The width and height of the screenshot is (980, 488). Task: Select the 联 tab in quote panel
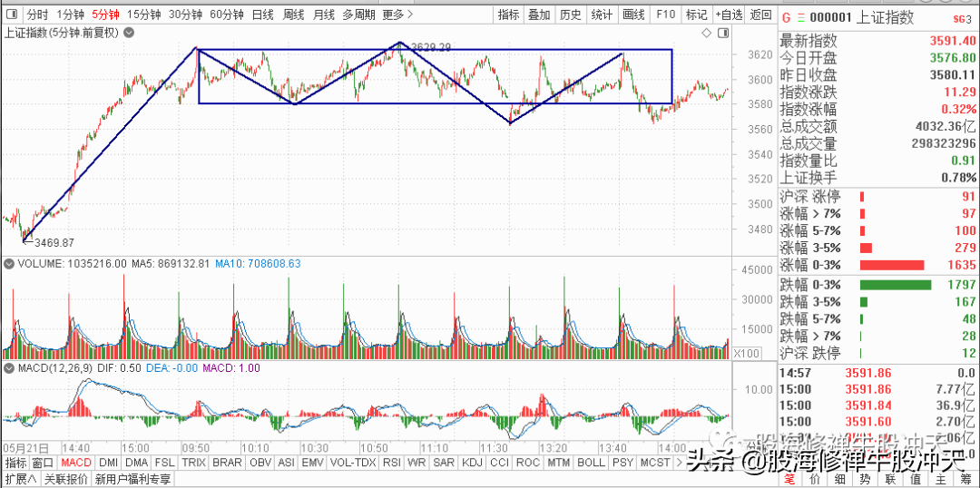click(889, 479)
